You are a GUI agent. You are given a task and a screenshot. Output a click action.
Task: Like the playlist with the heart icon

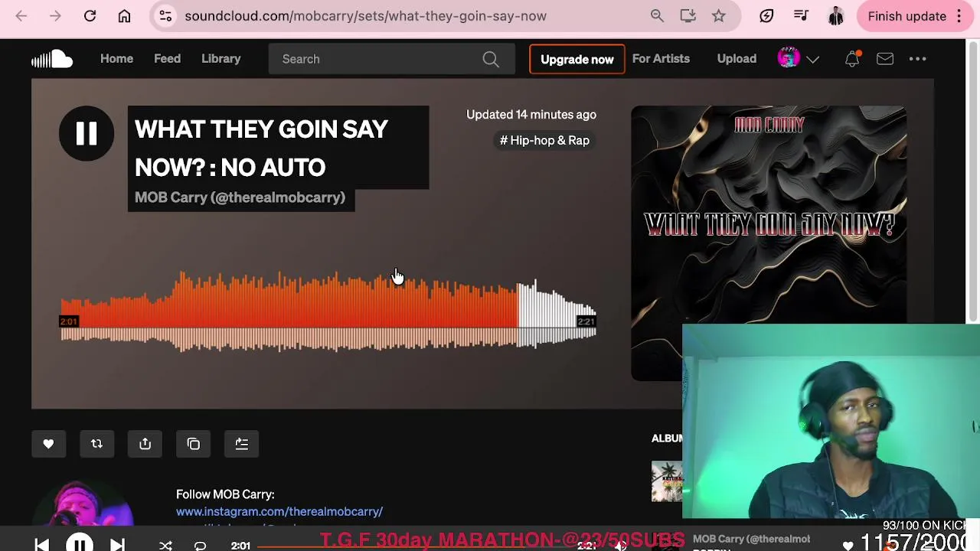48,444
